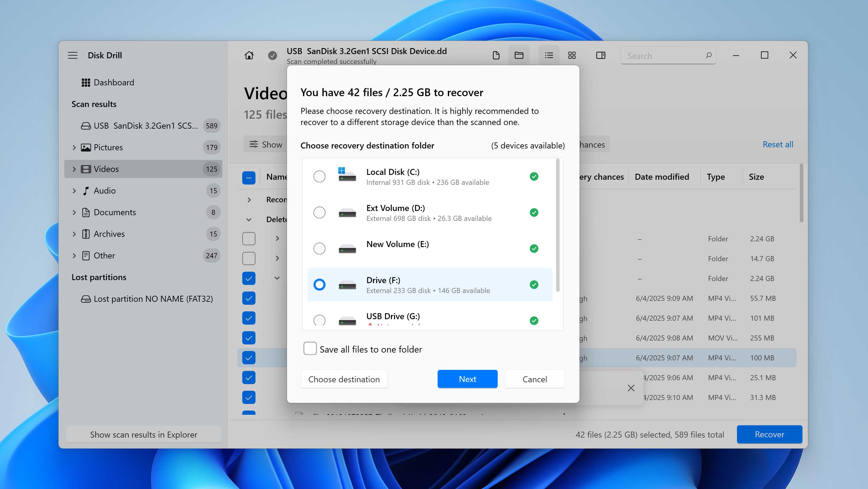Go to home screen icon
The height and width of the screenshot is (489, 868).
click(249, 55)
